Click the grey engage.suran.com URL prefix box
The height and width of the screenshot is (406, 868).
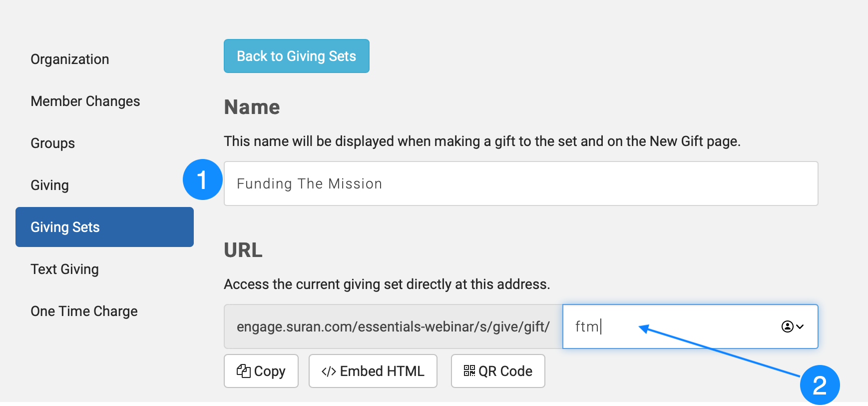click(x=393, y=326)
